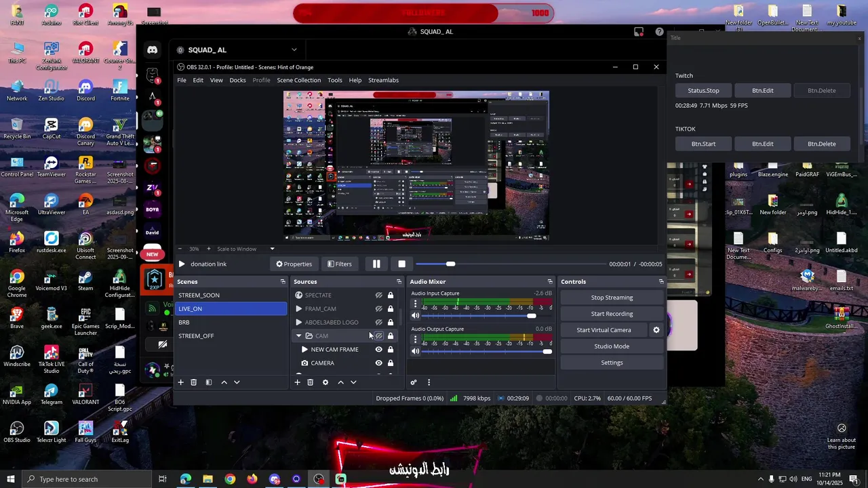Move source up arrow in Sources panel
This screenshot has width=868, height=488.
click(x=341, y=382)
